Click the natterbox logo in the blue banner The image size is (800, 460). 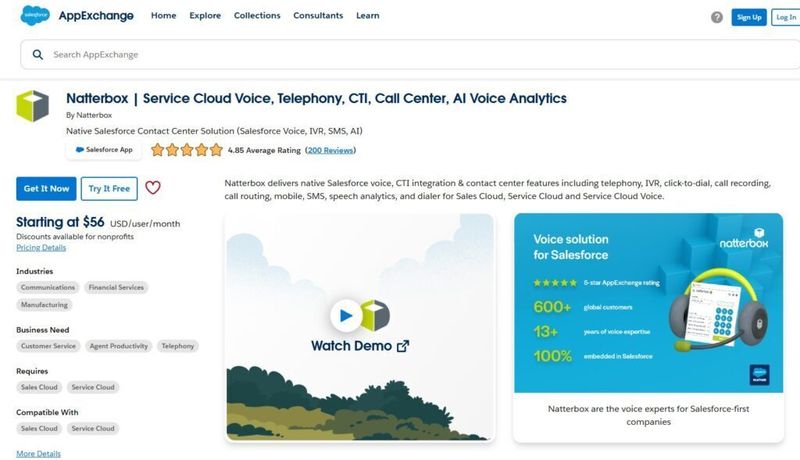(x=744, y=238)
